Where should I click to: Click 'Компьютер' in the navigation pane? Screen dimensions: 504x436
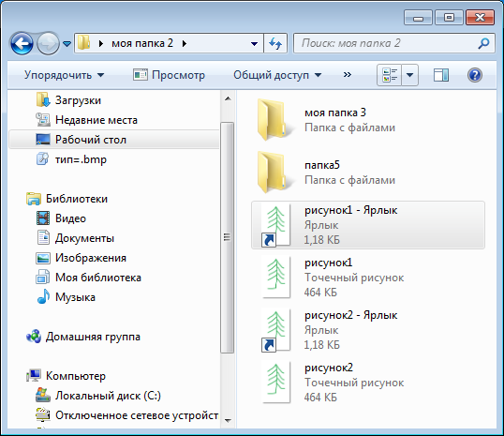pyautogui.click(x=76, y=376)
